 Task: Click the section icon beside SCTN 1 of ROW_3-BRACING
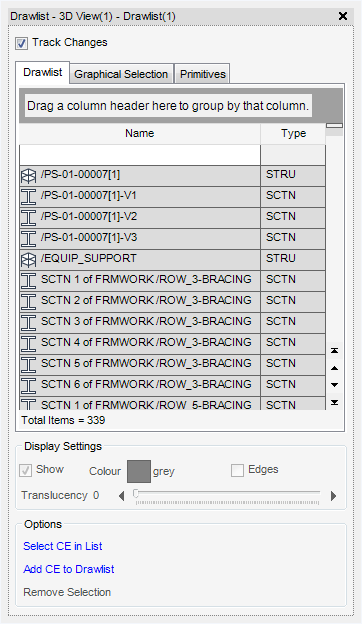click(28, 281)
